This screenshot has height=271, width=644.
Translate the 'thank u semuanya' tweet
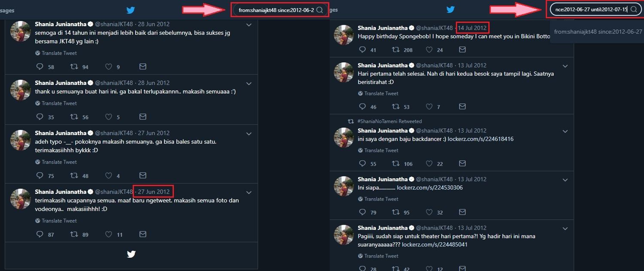59,103
